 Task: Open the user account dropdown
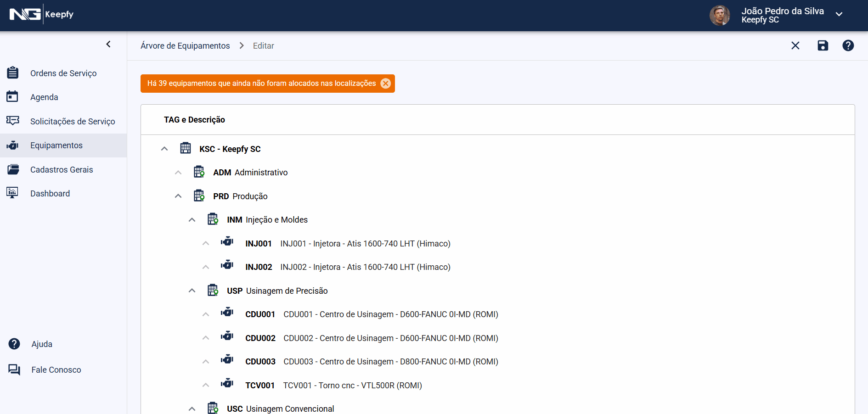pyautogui.click(x=839, y=15)
